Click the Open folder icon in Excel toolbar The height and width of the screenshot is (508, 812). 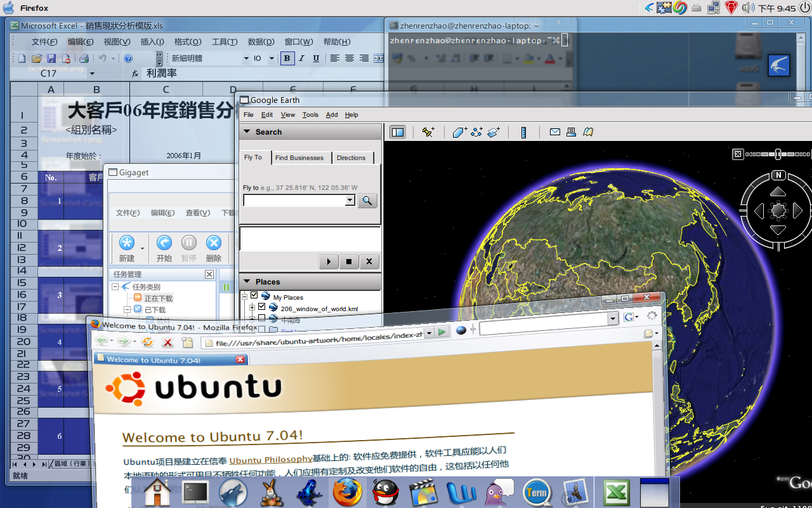37,58
